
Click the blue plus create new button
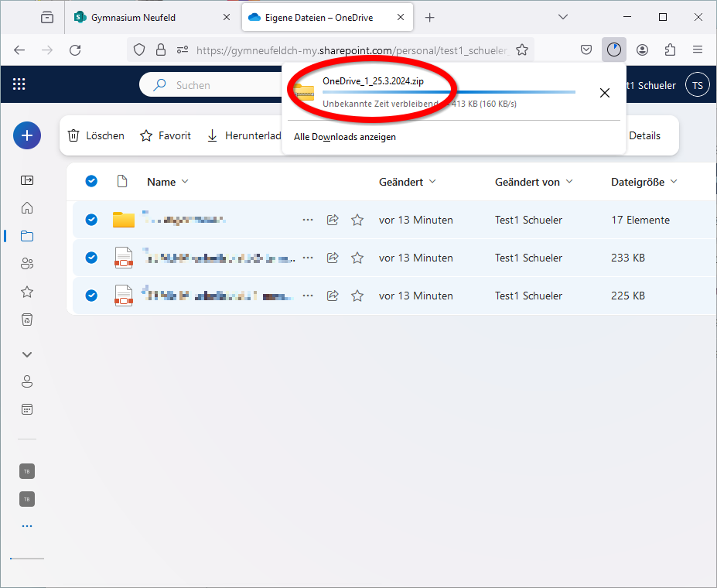pos(27,136)
